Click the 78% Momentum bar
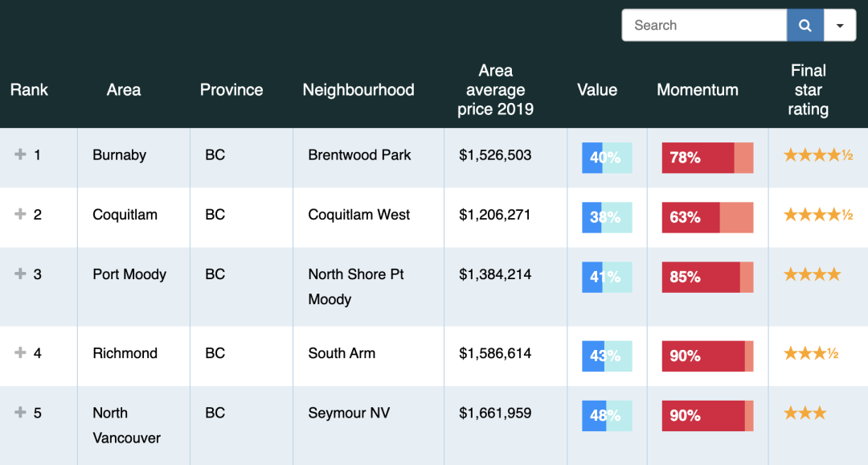Image resolution: width=868 pixels, height=465 pixels. click(x=707, y=158)
